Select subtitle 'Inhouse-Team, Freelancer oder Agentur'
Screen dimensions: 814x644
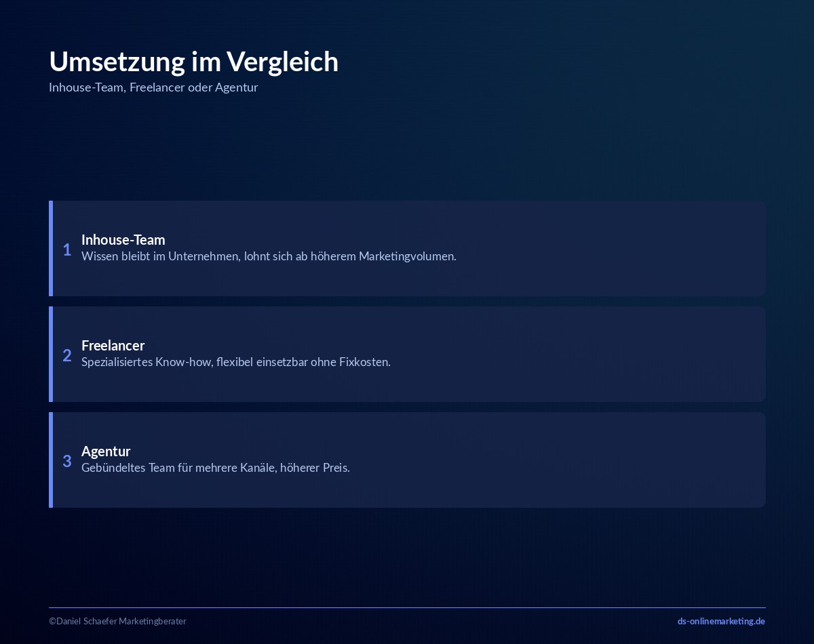(153, 87)
